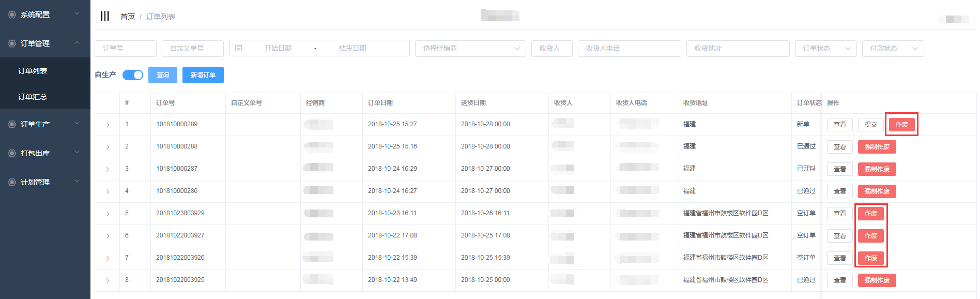Click the calendar icon in date range
Screen dimensions: 980x299
[x=239, y=48]
